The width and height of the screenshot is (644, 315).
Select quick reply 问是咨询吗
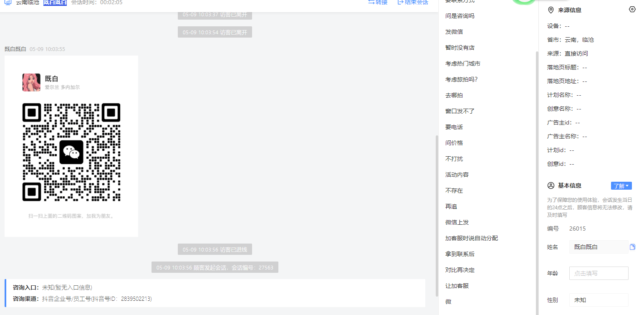(x=460, y=16)
